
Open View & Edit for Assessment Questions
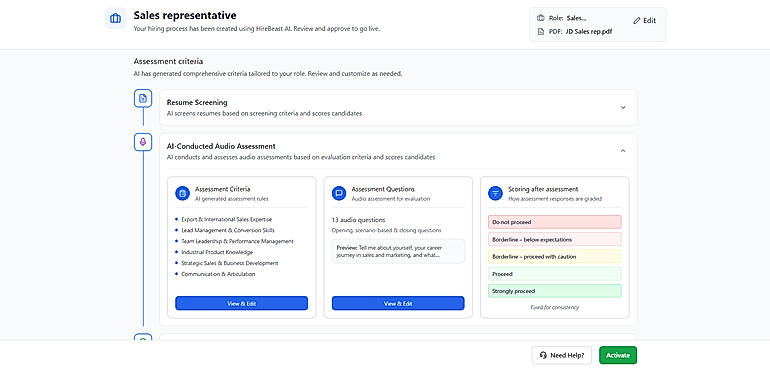click(x=398, y=303)
